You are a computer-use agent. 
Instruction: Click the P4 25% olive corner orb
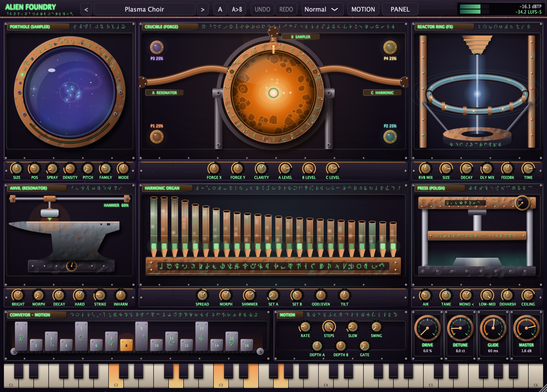click(x=390, y=47)
